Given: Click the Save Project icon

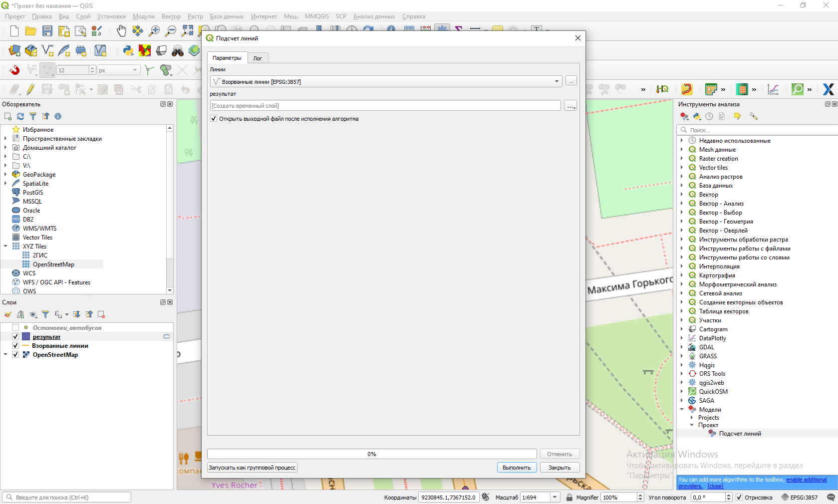Looking at the screenshot, I should point(47,31).
